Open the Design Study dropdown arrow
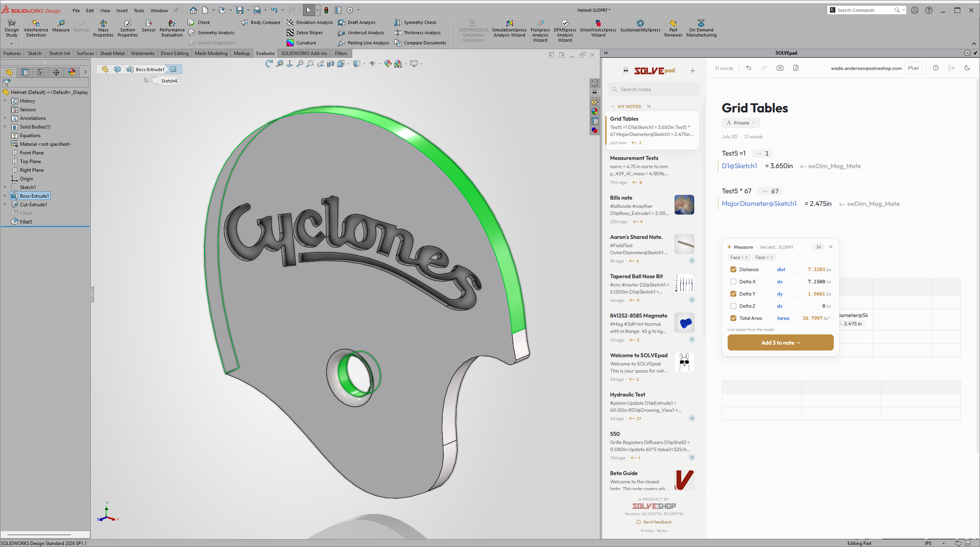 [11, 44]
